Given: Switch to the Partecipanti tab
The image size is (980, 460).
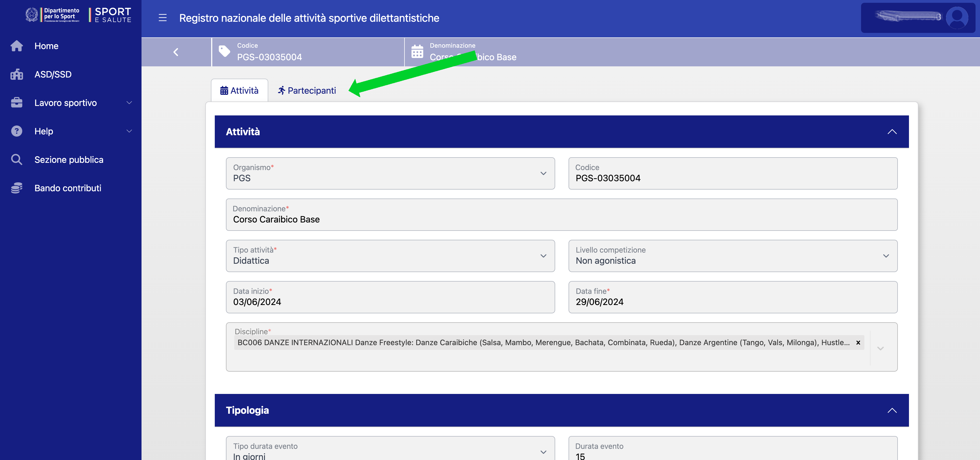Looking at the screenshot, I should click(x=307, y=91).
